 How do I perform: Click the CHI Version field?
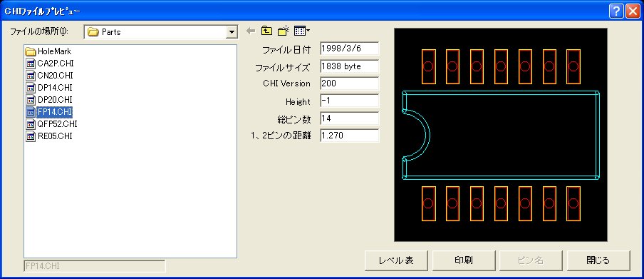pos(349,83)
